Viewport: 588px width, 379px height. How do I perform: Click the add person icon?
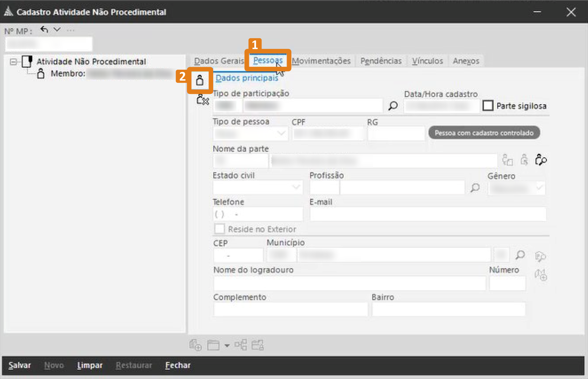tap(200, 80)
